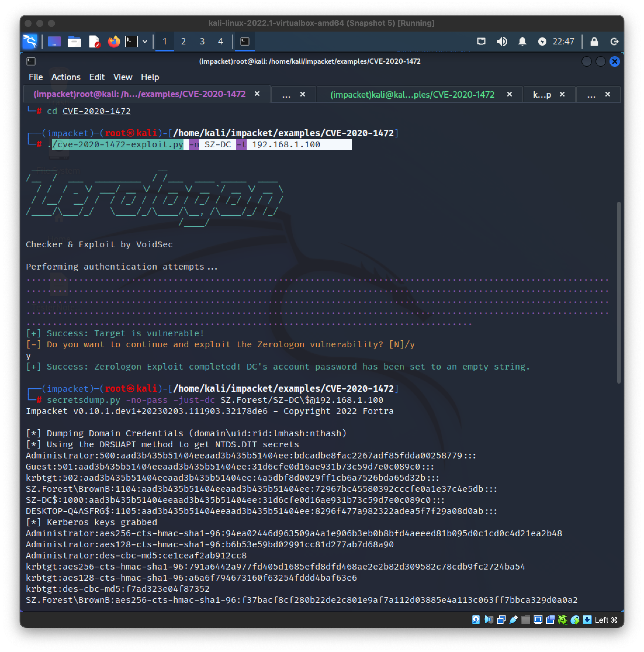Click the VirtualBox display status icon
The height and width of the screenshot is (652, 644).
coord(538,620)
